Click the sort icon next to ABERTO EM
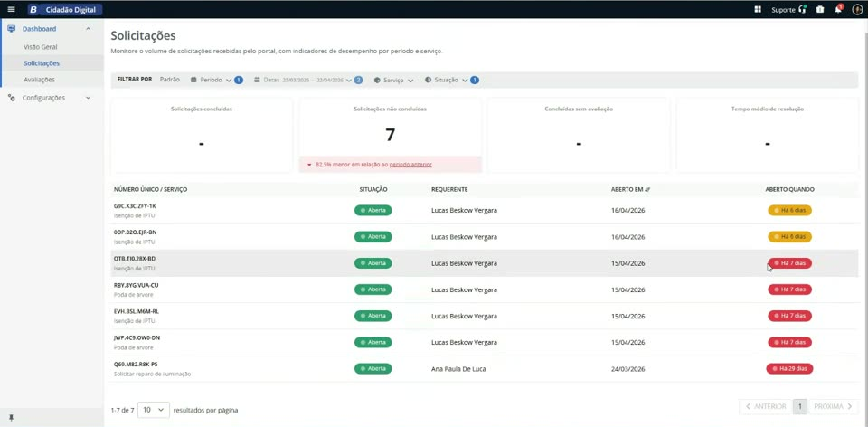Viewport: 868px width, 427px height. click(x=647, y=189)
